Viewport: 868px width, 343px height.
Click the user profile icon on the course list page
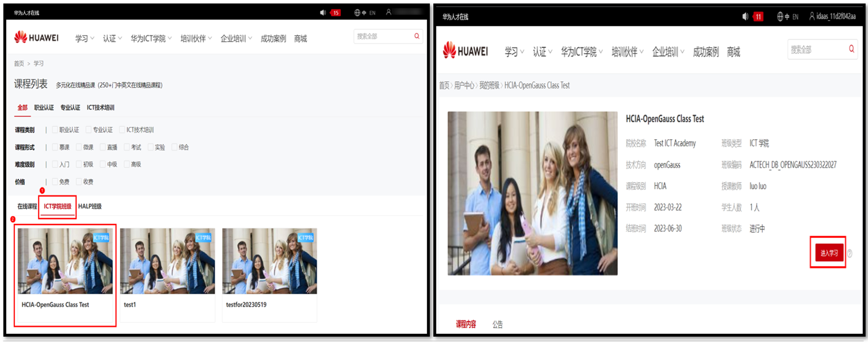coord(389,12)
